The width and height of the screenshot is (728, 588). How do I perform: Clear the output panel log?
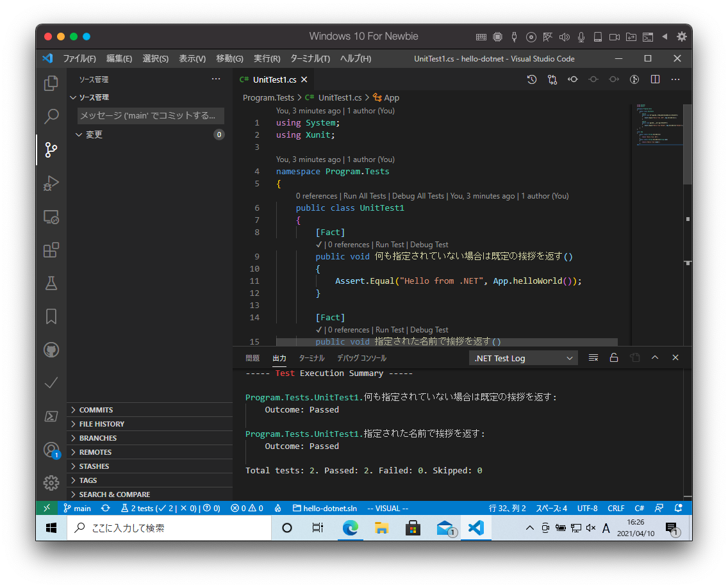(x=593, y=358)
